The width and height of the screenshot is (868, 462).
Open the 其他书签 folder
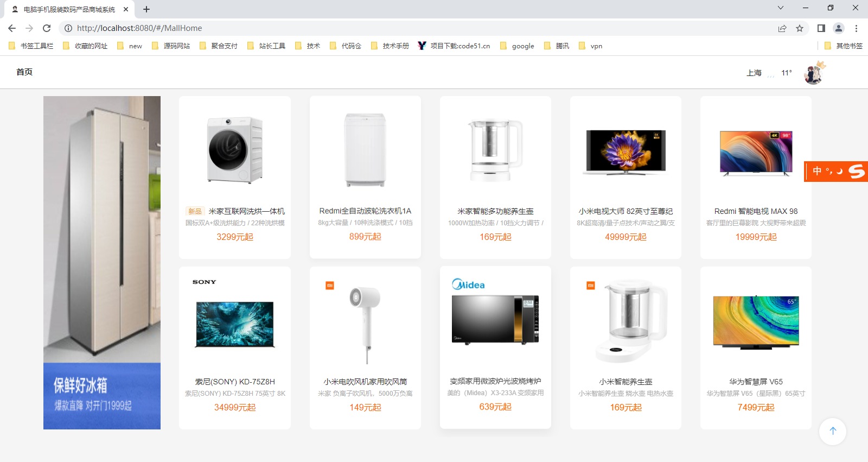pos(844,46)
